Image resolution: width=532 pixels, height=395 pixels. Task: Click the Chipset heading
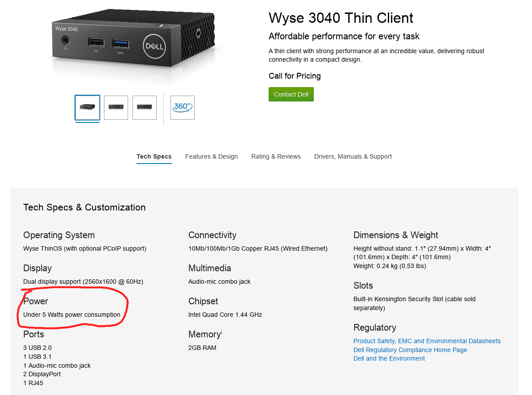tap(203, 301)
